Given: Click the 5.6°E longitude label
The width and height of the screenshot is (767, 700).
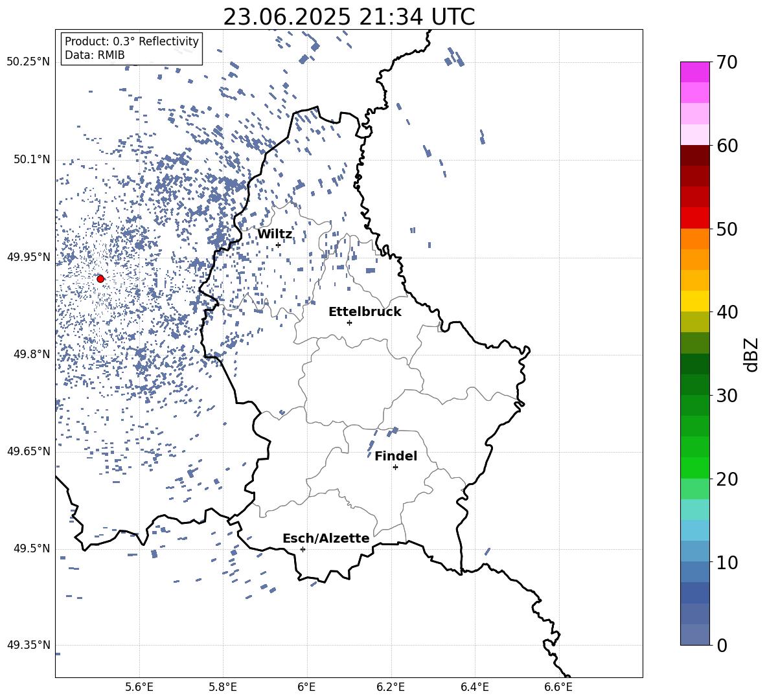Looking at the screenshot, I should (x=139, y=687).
